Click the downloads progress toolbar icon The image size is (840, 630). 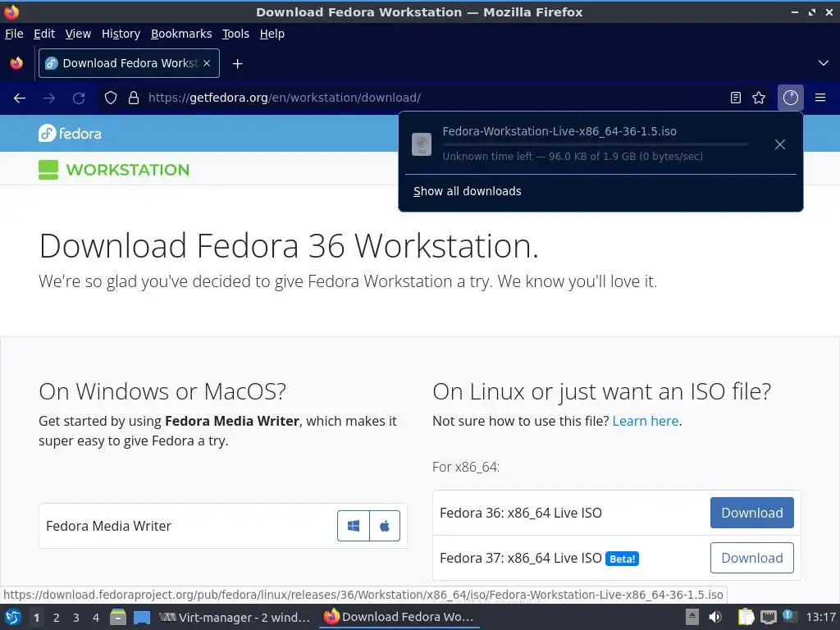coord(790,98)
